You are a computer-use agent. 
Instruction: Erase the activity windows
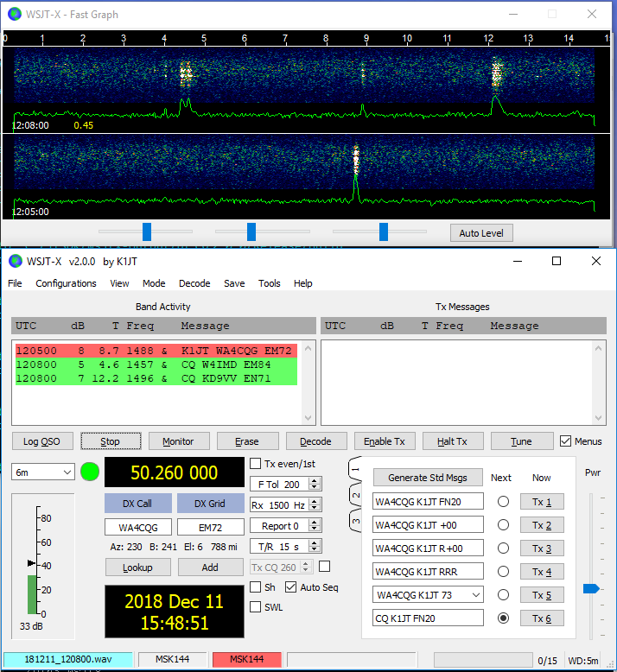pos(247,441)
